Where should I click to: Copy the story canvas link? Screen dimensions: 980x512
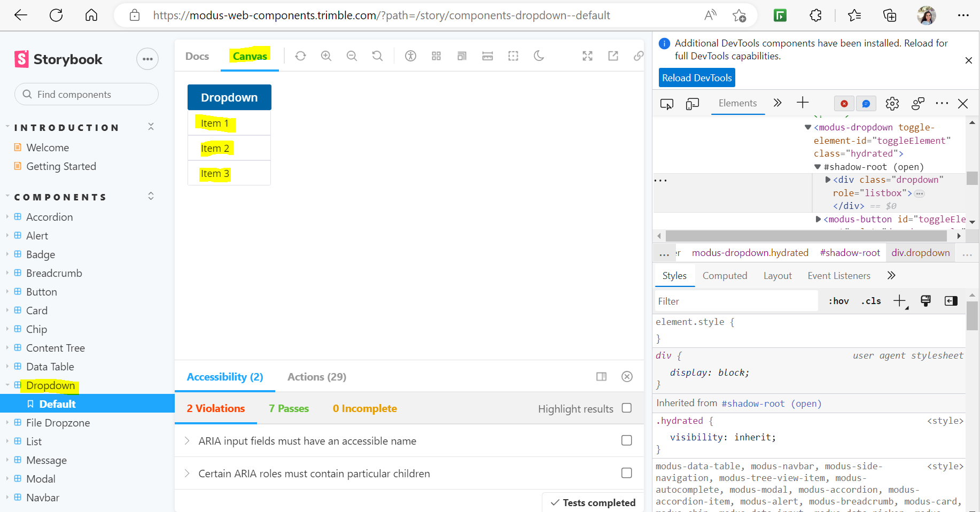click(639, 56)
